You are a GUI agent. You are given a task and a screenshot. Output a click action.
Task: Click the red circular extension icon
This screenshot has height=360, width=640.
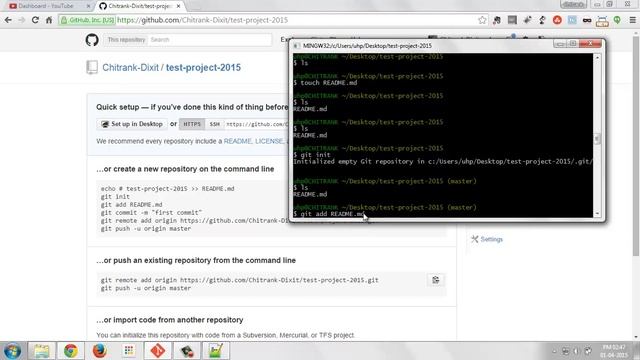(557, 20)
